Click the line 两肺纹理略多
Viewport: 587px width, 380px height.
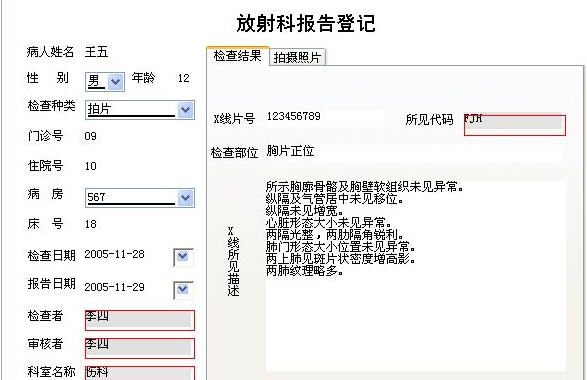[305, 270]
